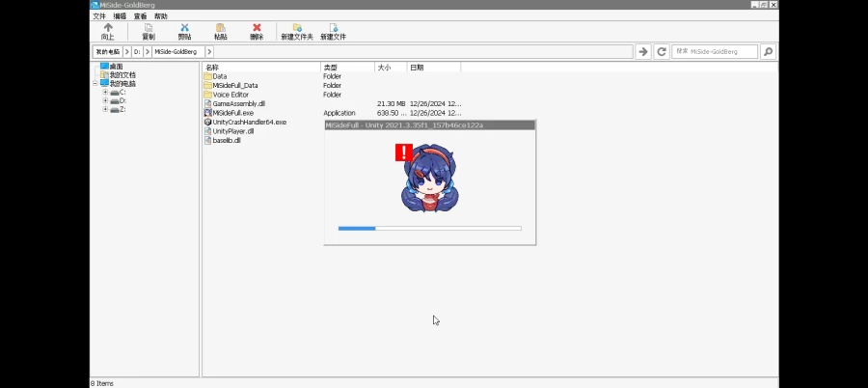Click the Unity loading progress bar
This screenshot has height=388, width=868.
(x=429, y=229)
